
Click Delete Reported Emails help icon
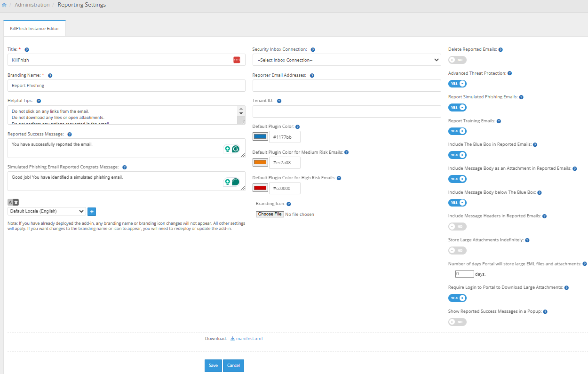tap(501, 49)
